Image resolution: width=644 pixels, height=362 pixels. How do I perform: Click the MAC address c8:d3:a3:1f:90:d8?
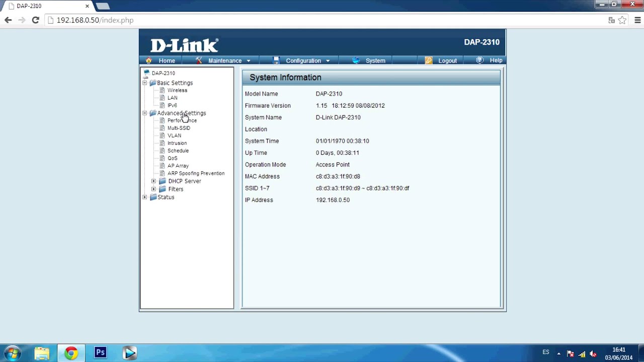point(338,176)
